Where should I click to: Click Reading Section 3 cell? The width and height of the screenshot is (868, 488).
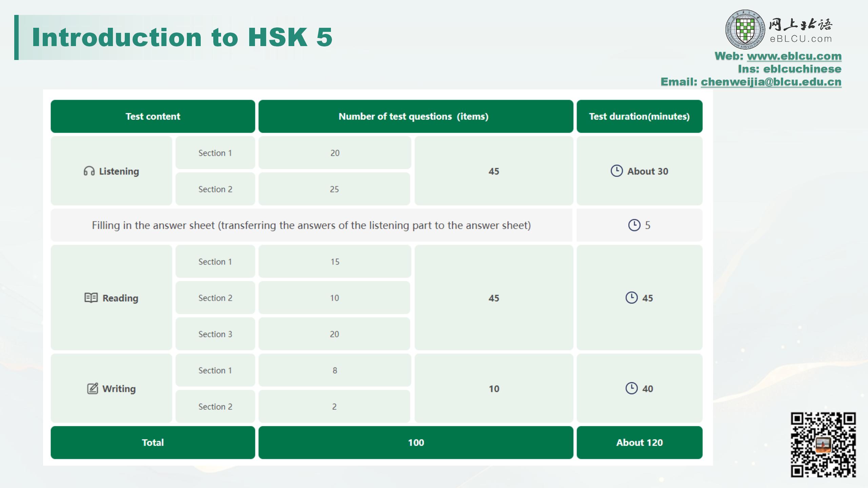coord(215,334)
